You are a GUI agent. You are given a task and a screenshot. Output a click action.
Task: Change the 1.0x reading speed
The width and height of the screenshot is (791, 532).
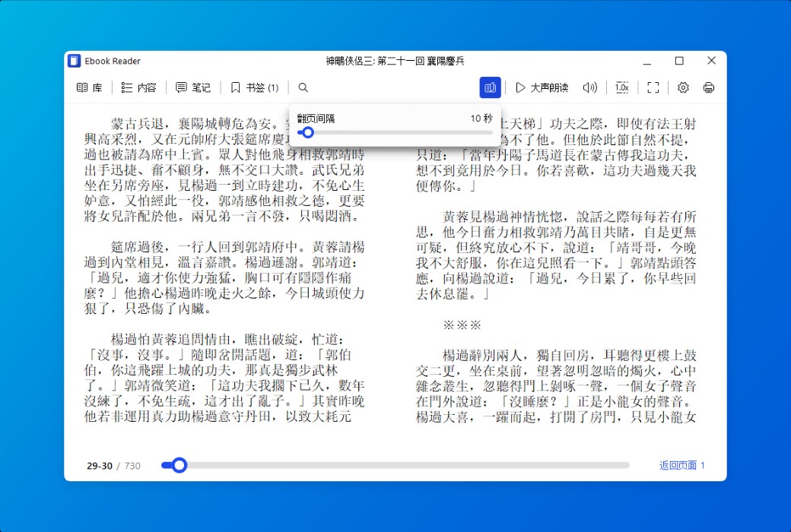[621, 87]
